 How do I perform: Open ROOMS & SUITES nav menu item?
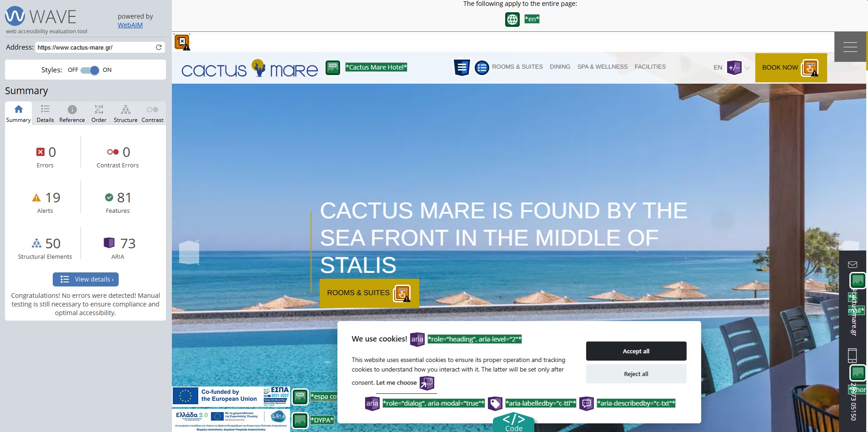coord(517,67)
